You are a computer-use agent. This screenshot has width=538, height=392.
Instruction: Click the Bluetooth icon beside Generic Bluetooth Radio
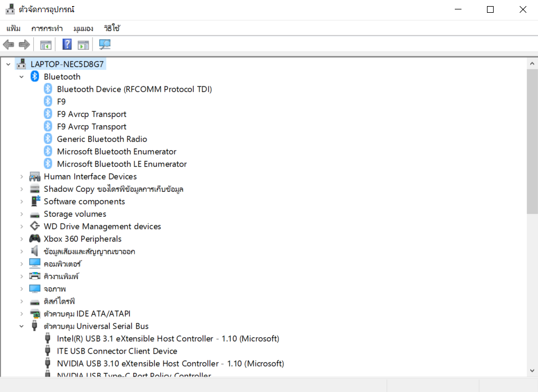point(48,139)
